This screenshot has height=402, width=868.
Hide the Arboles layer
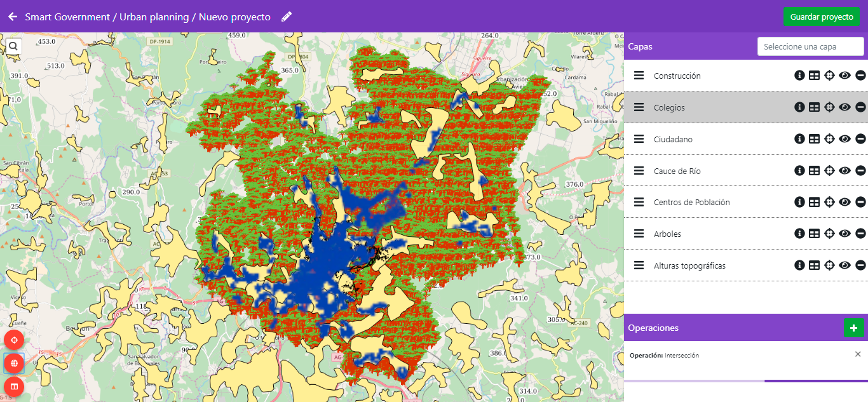pyautogui.click(x=844, y=234)
